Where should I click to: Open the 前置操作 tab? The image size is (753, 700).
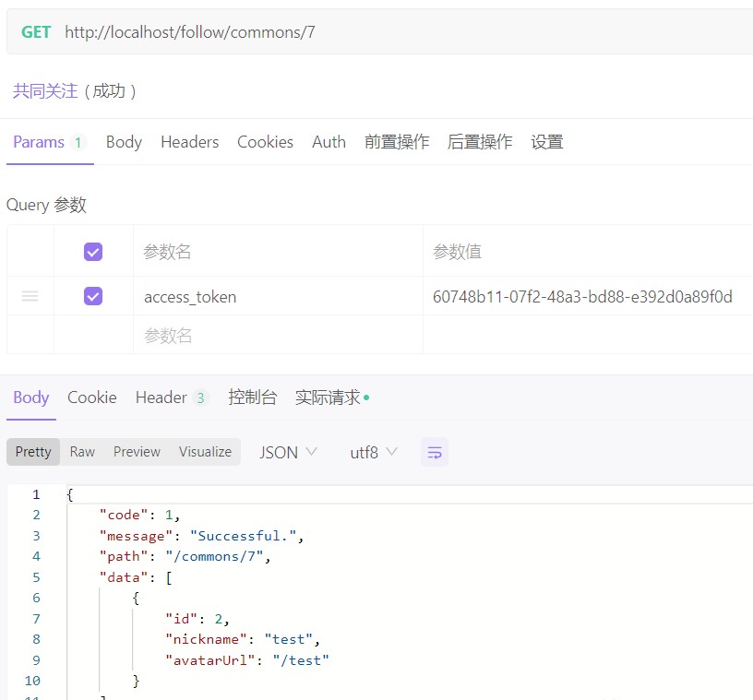[397, 142]
